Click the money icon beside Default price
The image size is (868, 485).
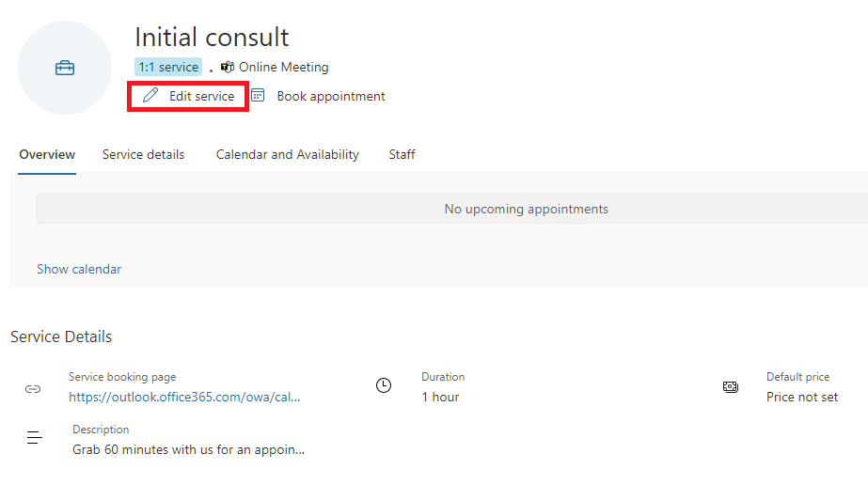[731, 387]
